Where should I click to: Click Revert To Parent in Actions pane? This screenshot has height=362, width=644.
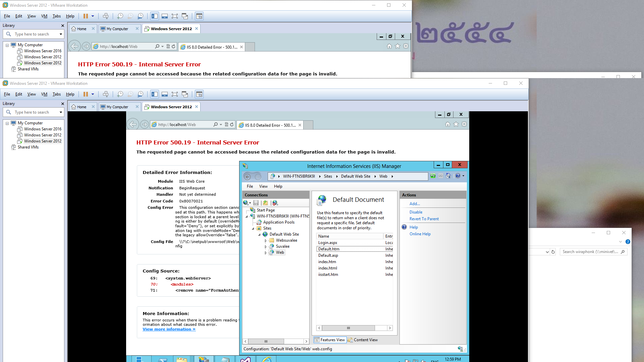point(424,219)
